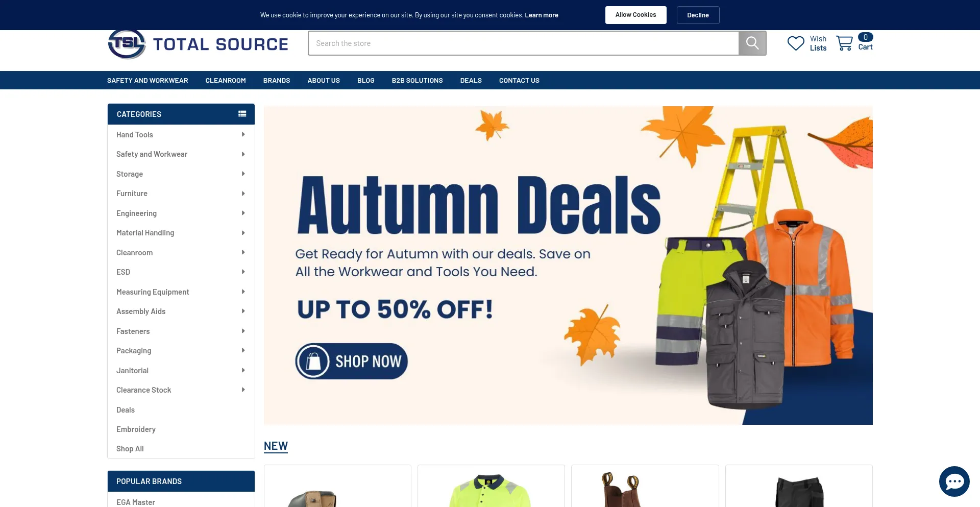Viewport: 980px width, 507px height.
Task: Open the Embroidery category link
Action: click(x=136, y=429)
